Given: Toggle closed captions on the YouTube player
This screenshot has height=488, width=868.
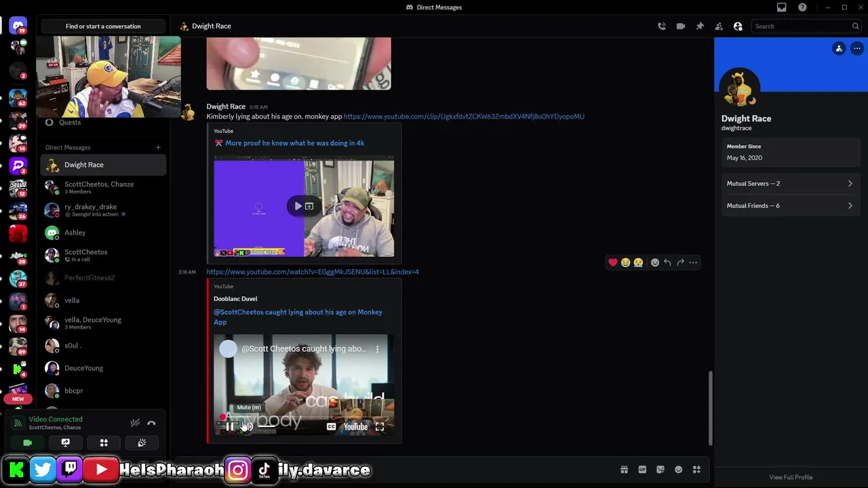Looking at the screenshot, I should 331,427.
